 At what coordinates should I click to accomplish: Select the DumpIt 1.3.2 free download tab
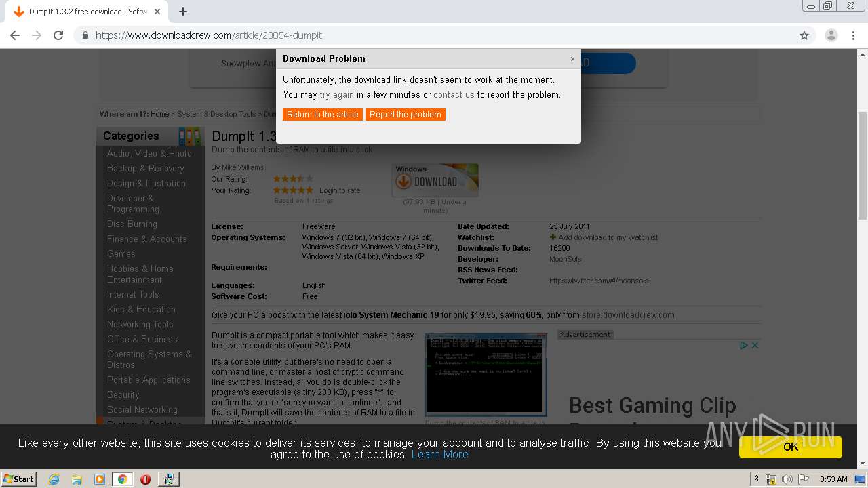[87, 12]
